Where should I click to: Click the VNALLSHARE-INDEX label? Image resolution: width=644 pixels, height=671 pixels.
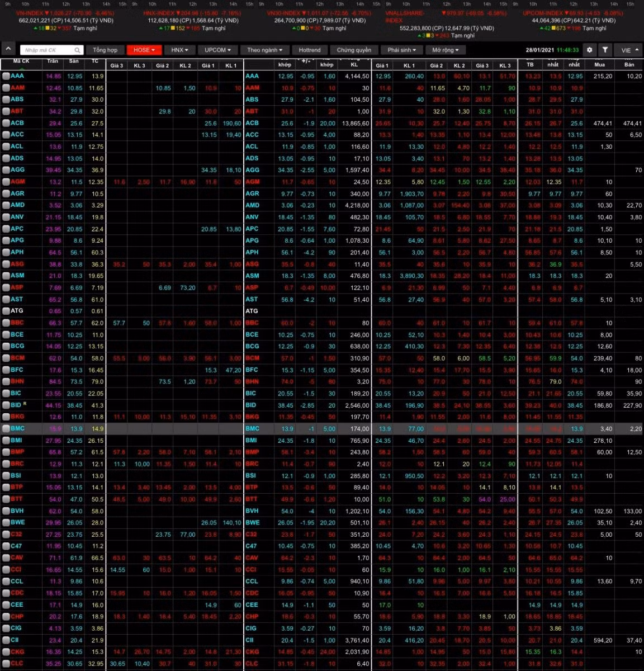404,16
